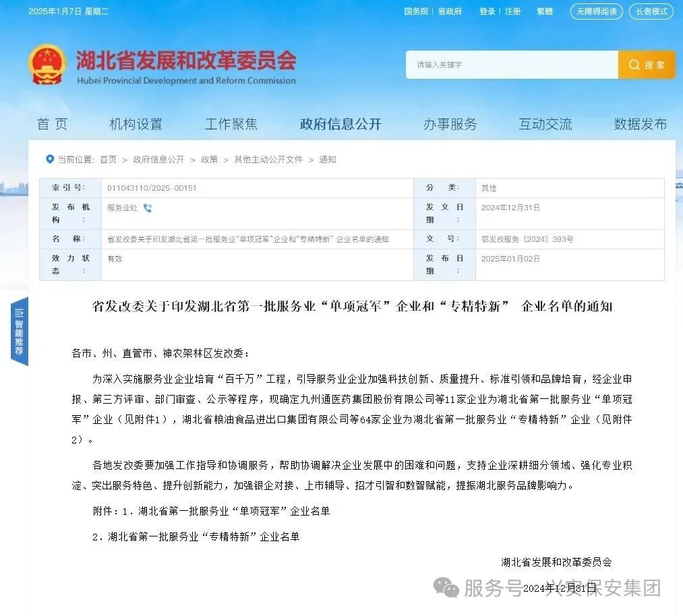
Task: Click 服务业处 publishing department text
Action: pos(122,208)
